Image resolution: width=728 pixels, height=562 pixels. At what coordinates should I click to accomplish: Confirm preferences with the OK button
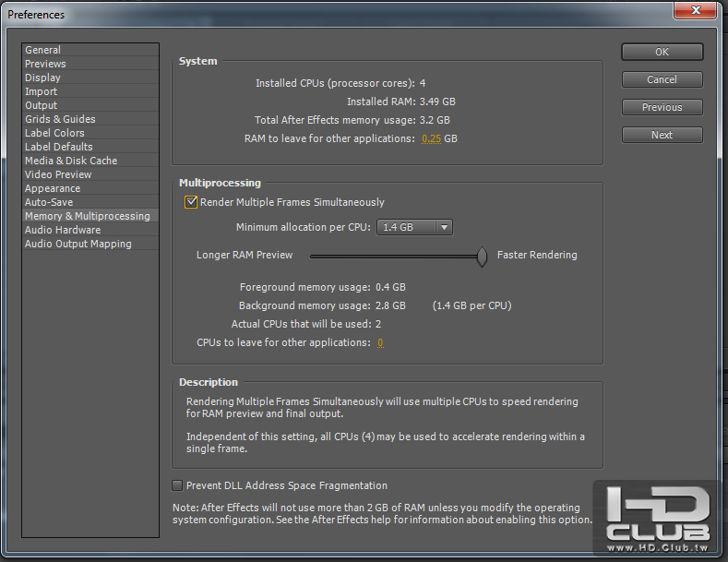pyautogui.click(x=662, y=52)
